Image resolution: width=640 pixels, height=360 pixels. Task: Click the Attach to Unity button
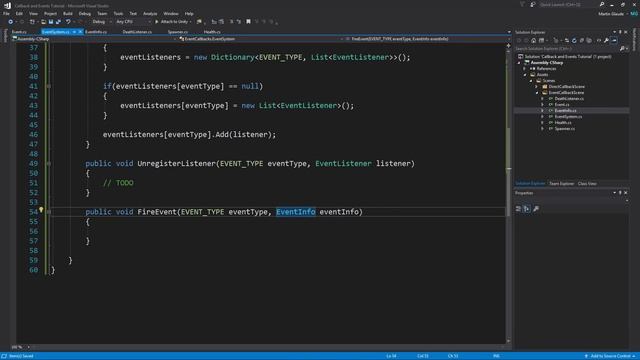(172, 22)
